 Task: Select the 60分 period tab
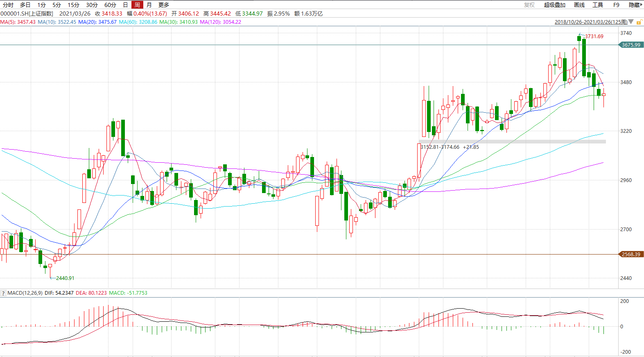coord(110,5)
